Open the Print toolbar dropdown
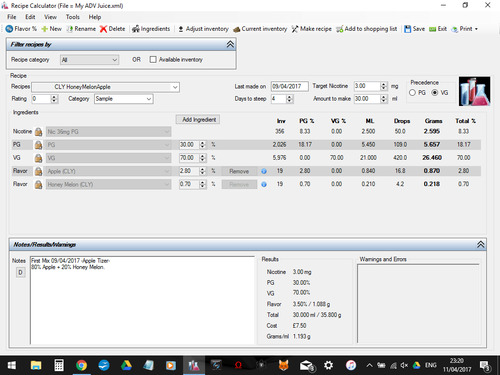 click(464, 29)
